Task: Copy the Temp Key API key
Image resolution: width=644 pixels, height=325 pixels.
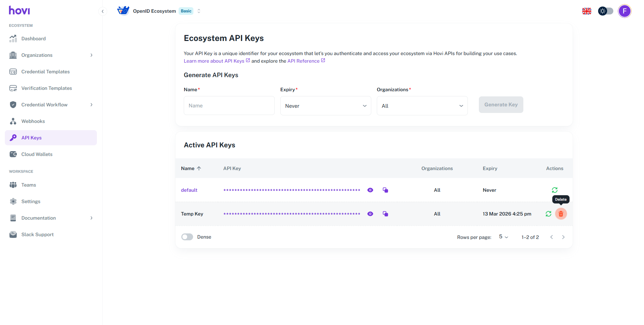Action: (x=385, y=214)
